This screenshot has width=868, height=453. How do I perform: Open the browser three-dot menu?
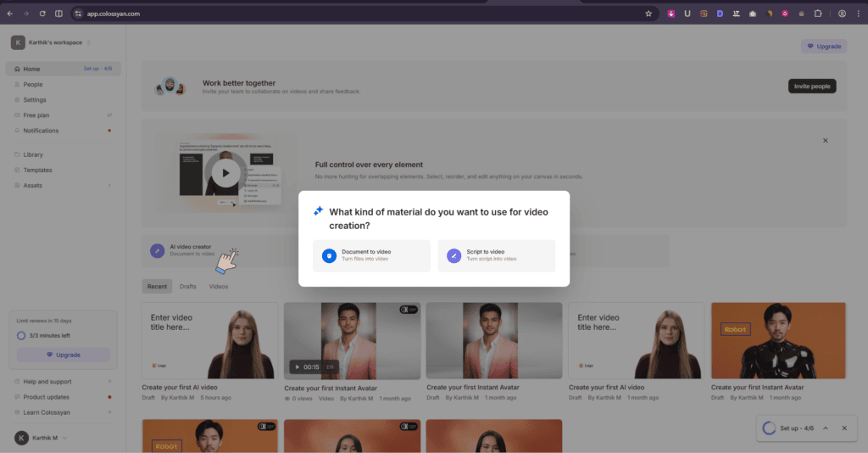(x=859, y=14)
